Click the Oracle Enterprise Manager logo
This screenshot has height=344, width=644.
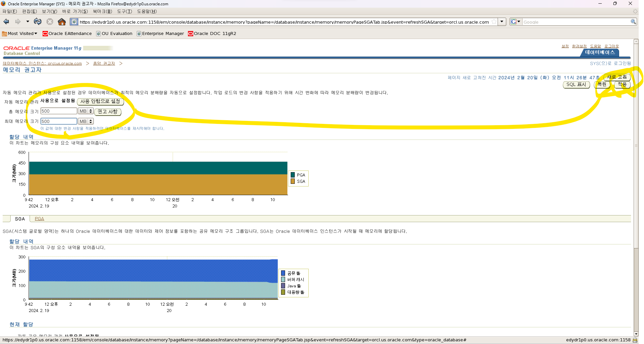42,48
